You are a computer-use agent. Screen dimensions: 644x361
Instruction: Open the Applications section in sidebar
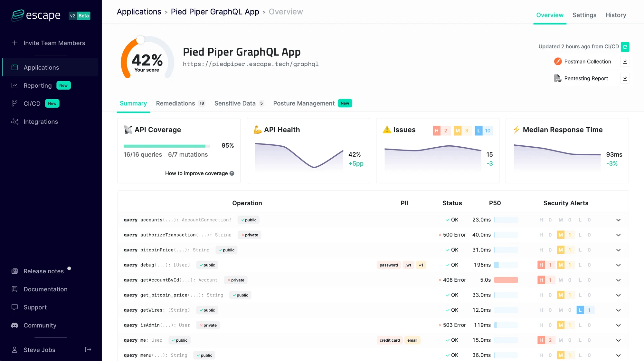tap(41, 67)
